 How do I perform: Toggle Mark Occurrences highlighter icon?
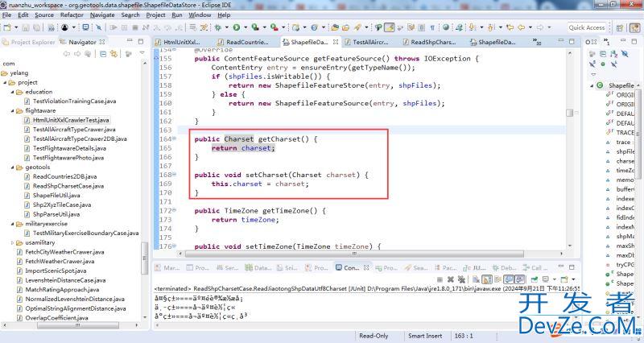point(390,27)
